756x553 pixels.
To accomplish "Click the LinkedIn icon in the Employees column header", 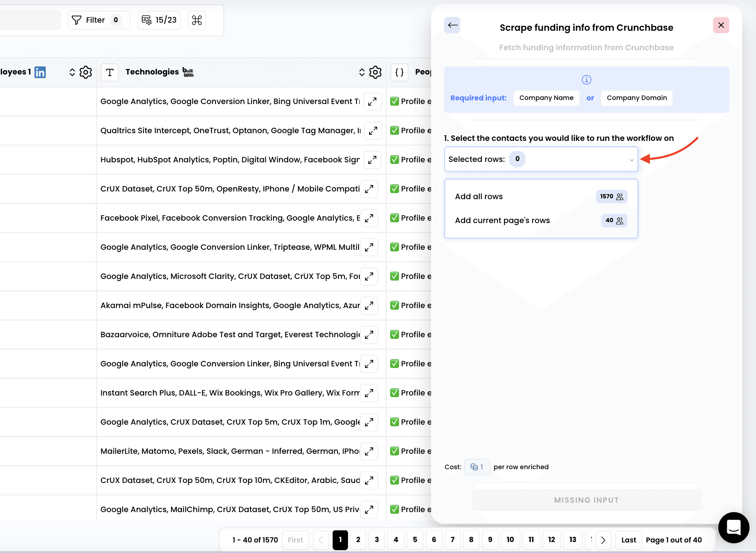I will tap(40, 72).
